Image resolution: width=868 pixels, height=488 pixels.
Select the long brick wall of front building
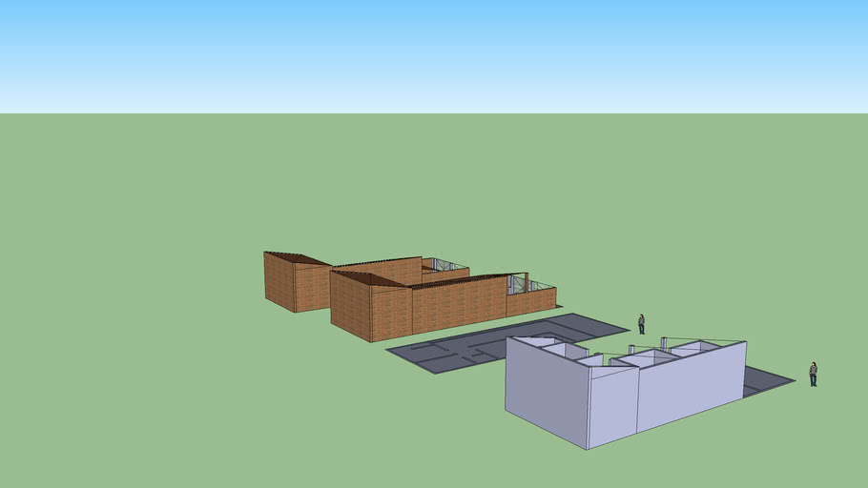click(x=458, y=303)
